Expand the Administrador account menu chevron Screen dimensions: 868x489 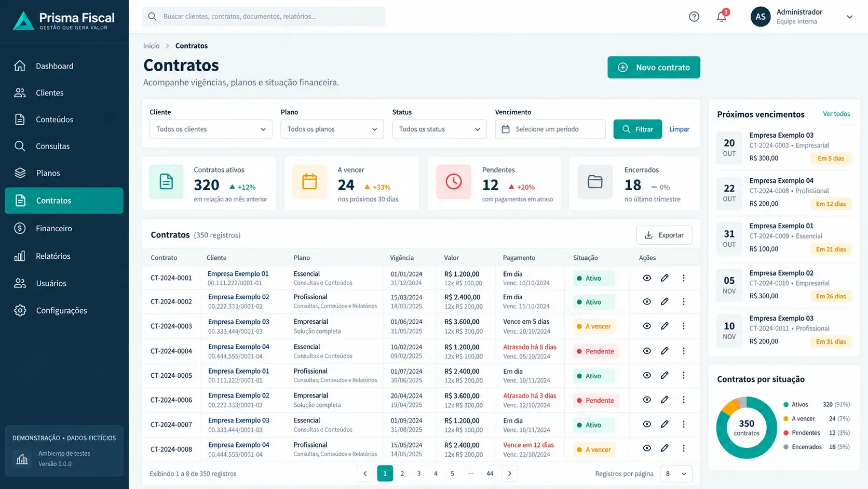(850, 17)
